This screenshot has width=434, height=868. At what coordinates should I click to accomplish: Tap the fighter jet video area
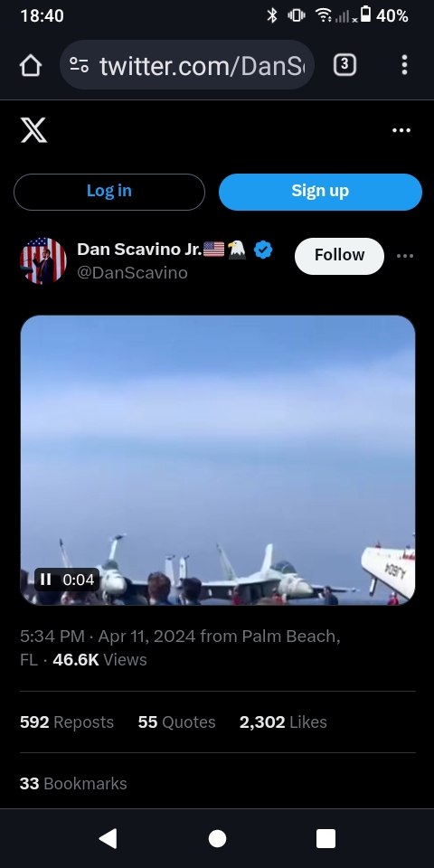coord(218,460)
